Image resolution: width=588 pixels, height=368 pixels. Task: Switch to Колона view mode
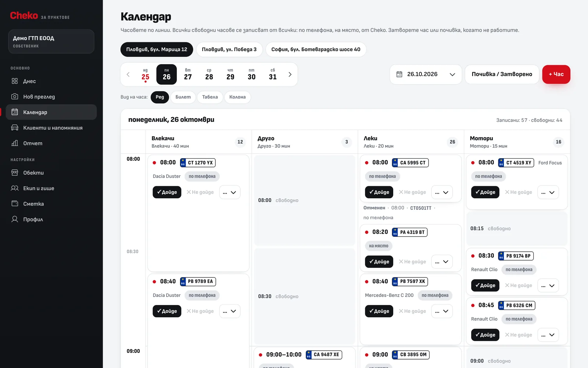click(237, 97)
